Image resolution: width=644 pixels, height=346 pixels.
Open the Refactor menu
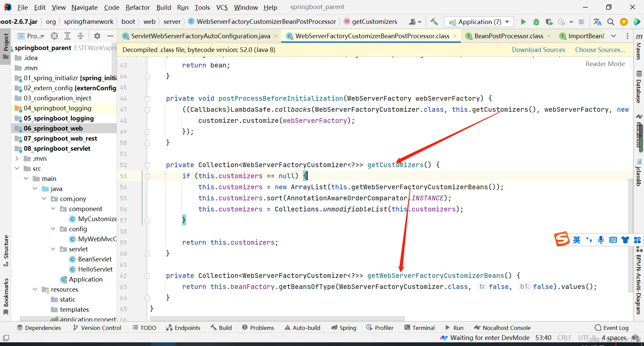point(138,7)
